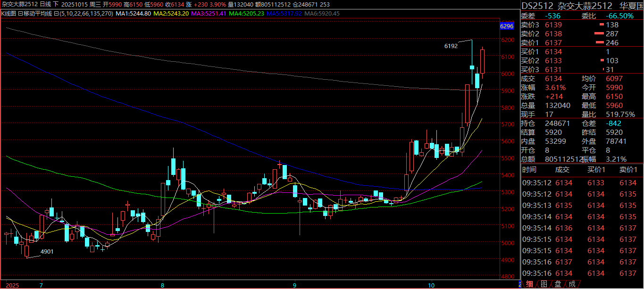
Task: Click the green MA4:5205.23 label
Action: 246,14
